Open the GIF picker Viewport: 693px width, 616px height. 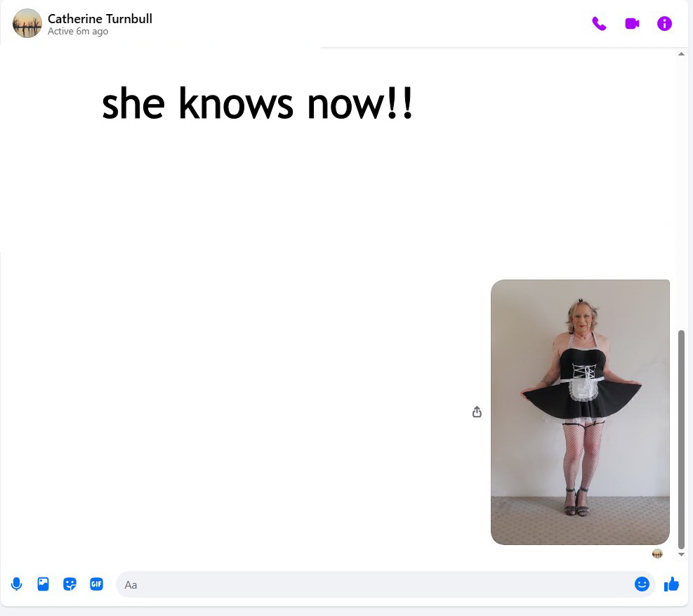(x=96, y=584)
